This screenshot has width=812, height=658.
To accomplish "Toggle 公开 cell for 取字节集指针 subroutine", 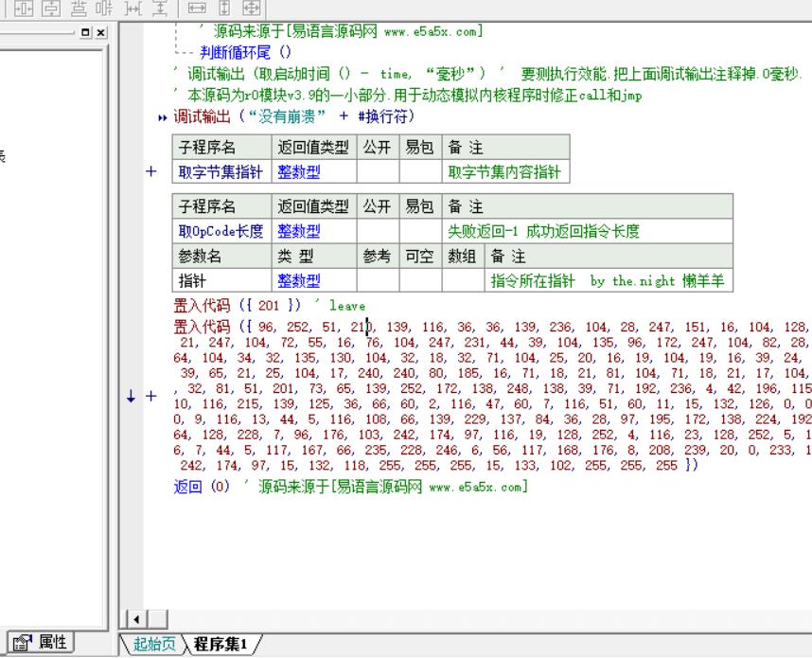I will coord(377,172).
